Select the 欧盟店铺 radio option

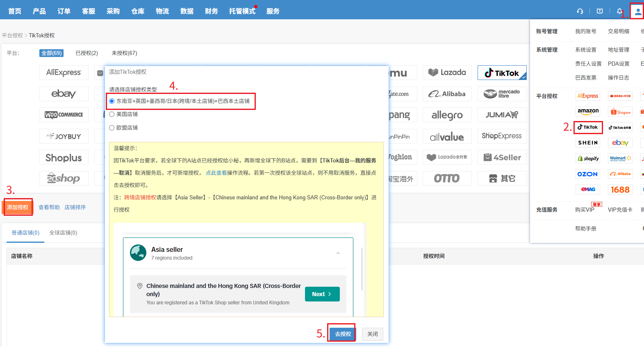point(112,128)
